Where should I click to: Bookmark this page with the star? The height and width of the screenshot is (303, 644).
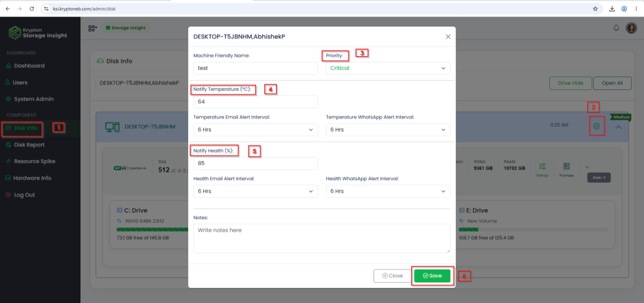pyautogui.click(x=595, y=8)
